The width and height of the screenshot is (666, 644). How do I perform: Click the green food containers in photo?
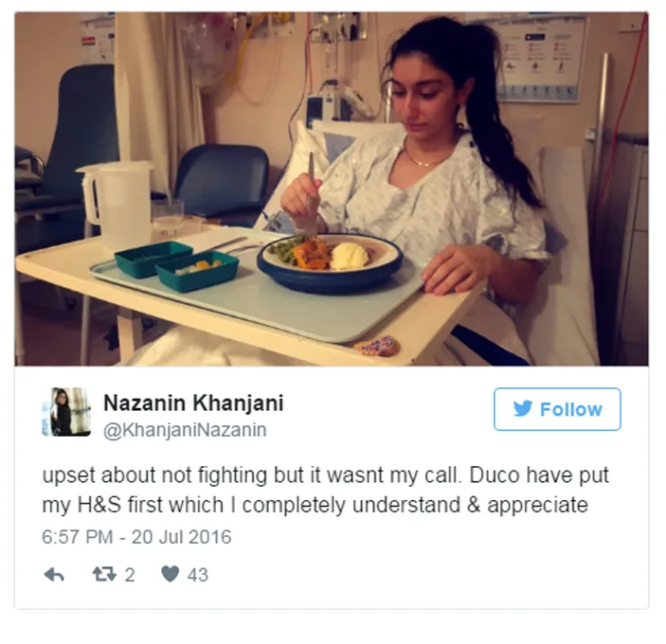pos(176,266)
